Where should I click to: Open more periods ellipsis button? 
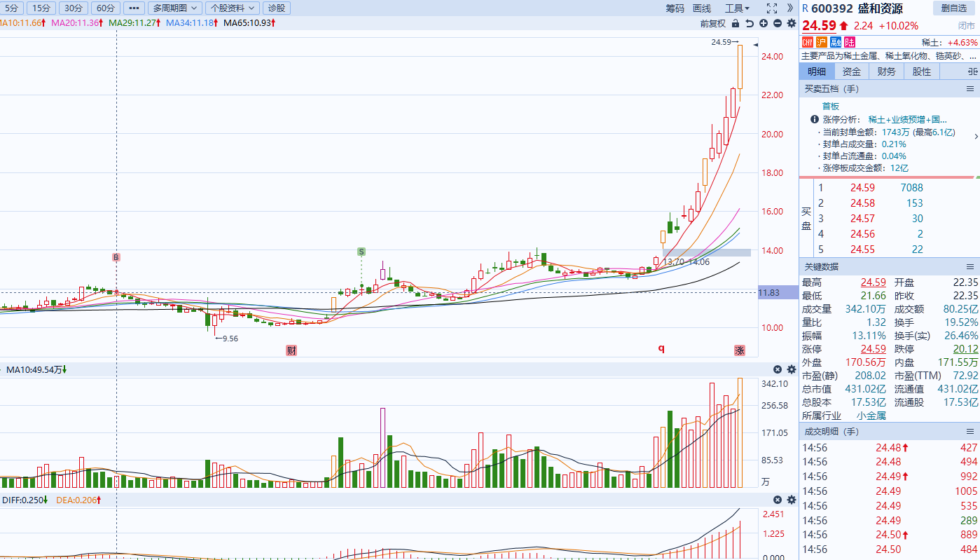[x=134, y=8]
